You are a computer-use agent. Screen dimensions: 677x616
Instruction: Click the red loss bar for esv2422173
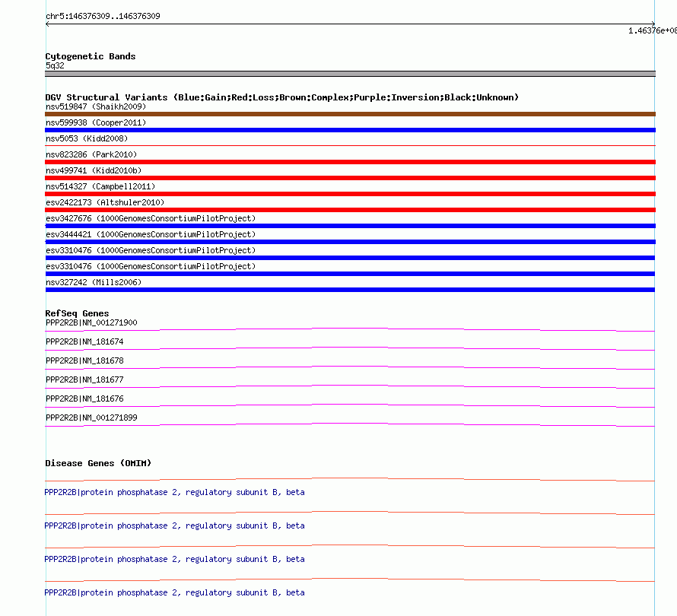click(350, 210)
